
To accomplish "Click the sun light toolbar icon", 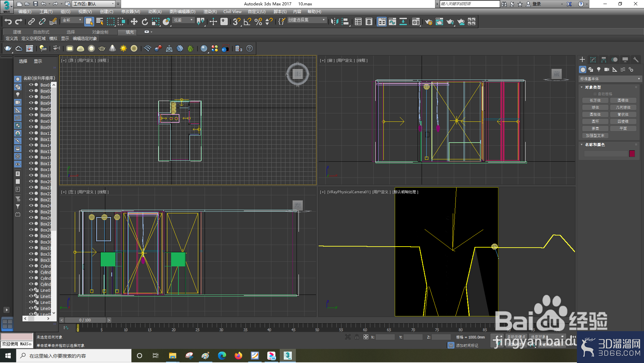I will (123, 48).
